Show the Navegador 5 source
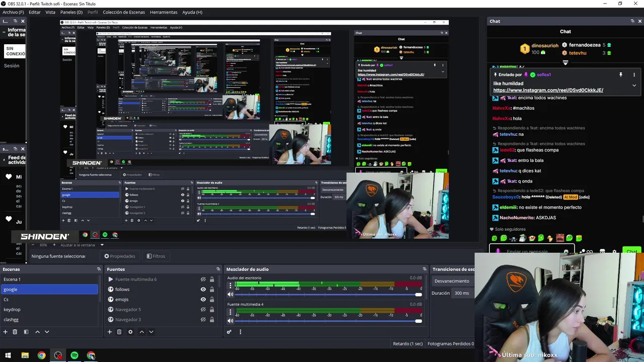 tap(203, 310)
